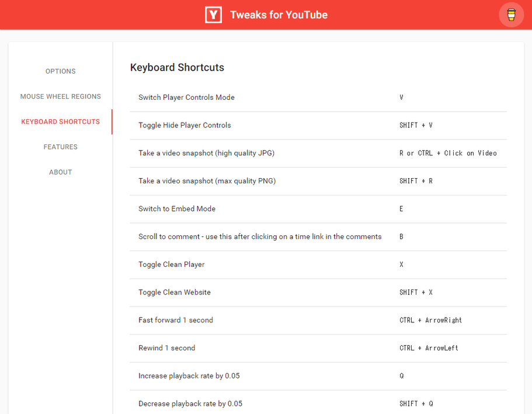This screenshot has width=532, height=414.
Task: Click the Scroll to comment shortcut row
Action: point(318,236)
